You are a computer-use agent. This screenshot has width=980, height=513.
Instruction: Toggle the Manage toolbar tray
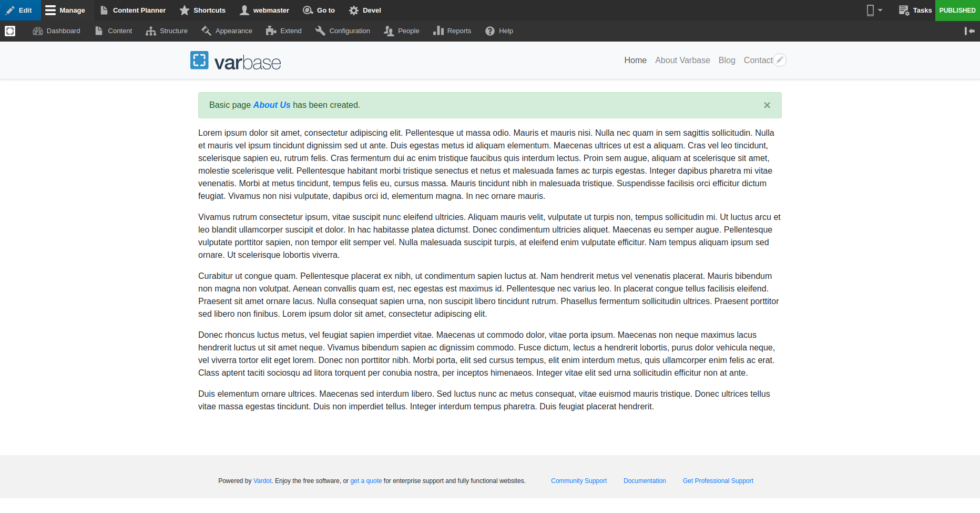coord(65,11)
